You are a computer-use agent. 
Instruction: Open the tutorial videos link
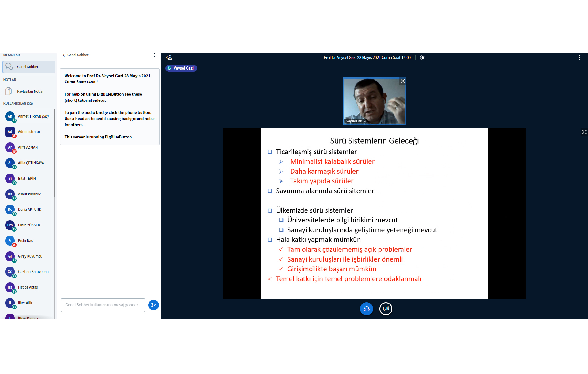coord(91,100)
